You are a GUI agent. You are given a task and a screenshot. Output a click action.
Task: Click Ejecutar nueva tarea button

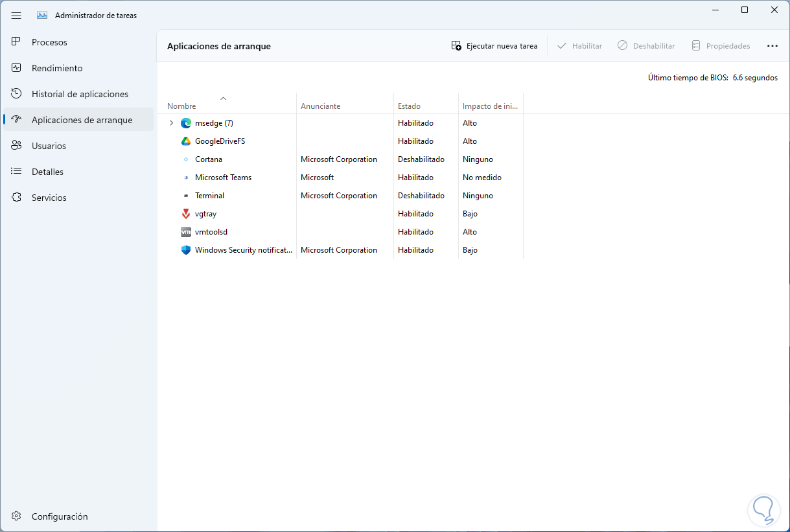click(x=494, y=46)
